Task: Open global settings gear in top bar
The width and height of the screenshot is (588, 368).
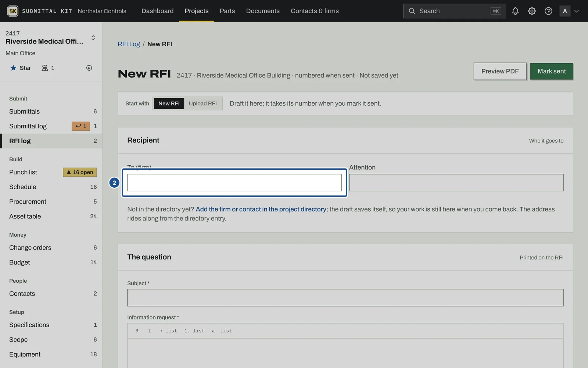Action: pos(532,11)
